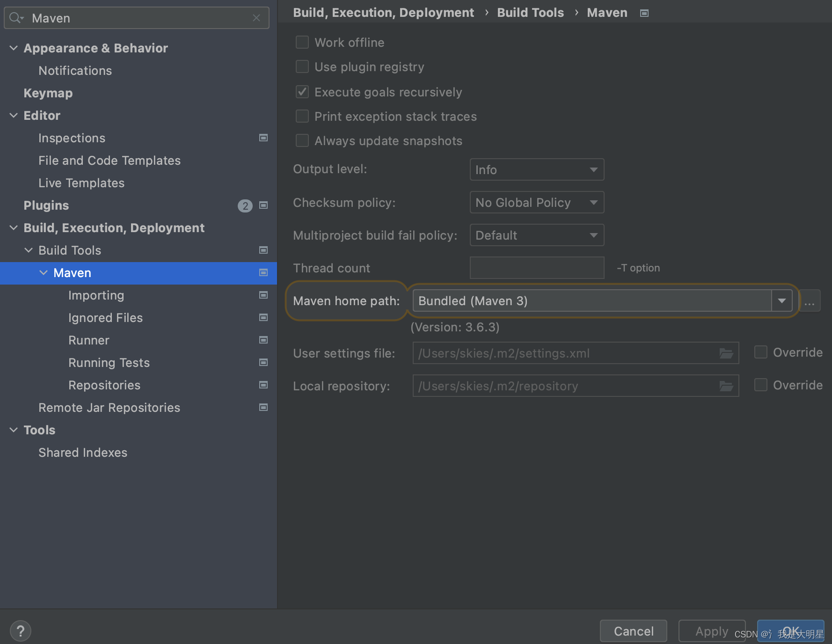Click the project-level icon next to Build Tools
The width and height of the screenshot is (832, 644).
pos(263,250)
